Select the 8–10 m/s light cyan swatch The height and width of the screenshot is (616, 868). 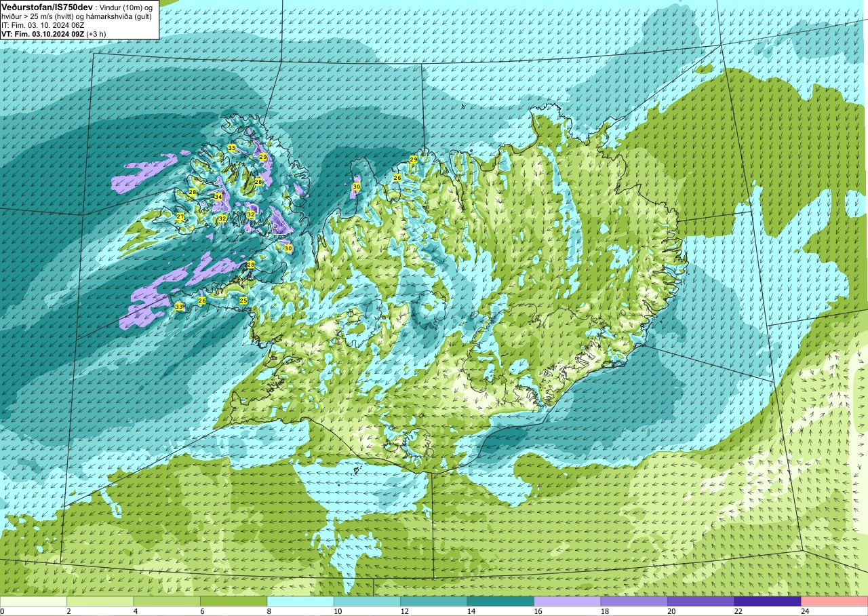(300, 601)
